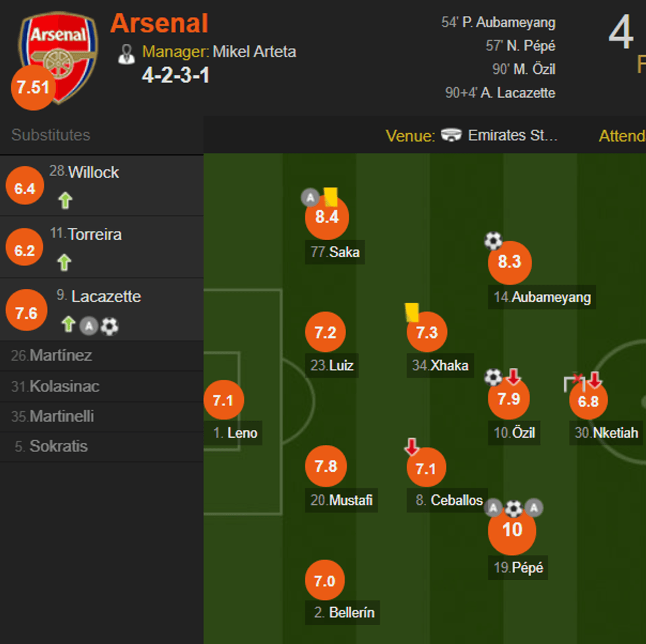
Task: Click the missed chance icon above Nketiah
Action: tap(574, 381)
